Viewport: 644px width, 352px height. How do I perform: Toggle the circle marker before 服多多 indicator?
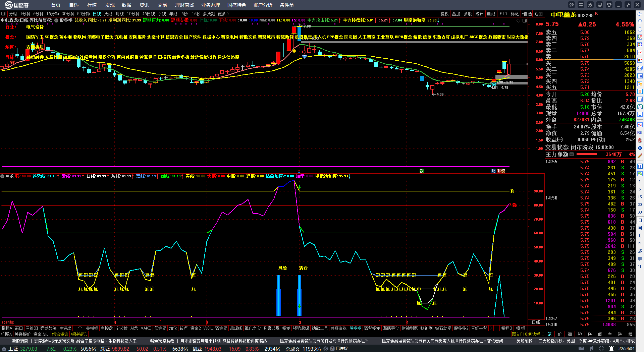56,20
